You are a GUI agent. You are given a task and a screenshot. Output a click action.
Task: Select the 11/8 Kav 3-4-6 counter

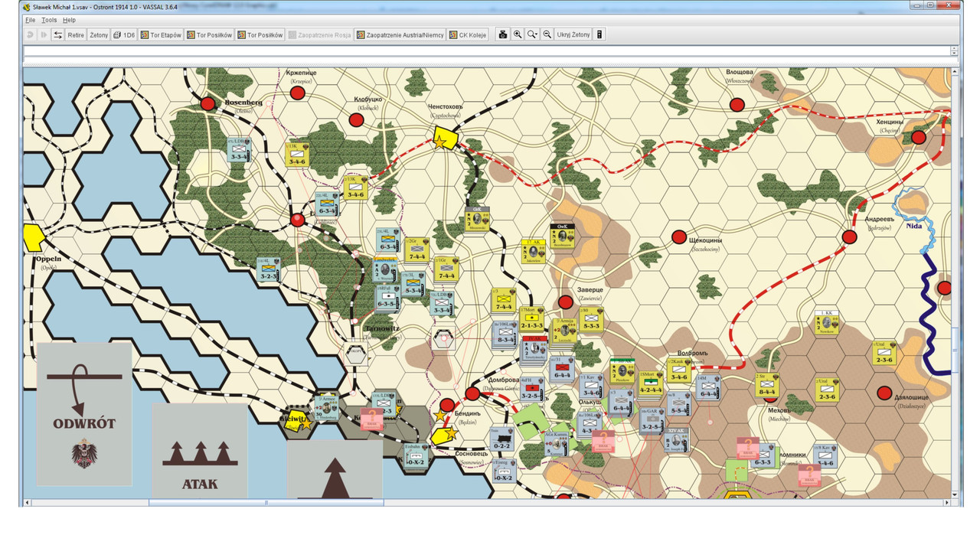tap(824, 455)
